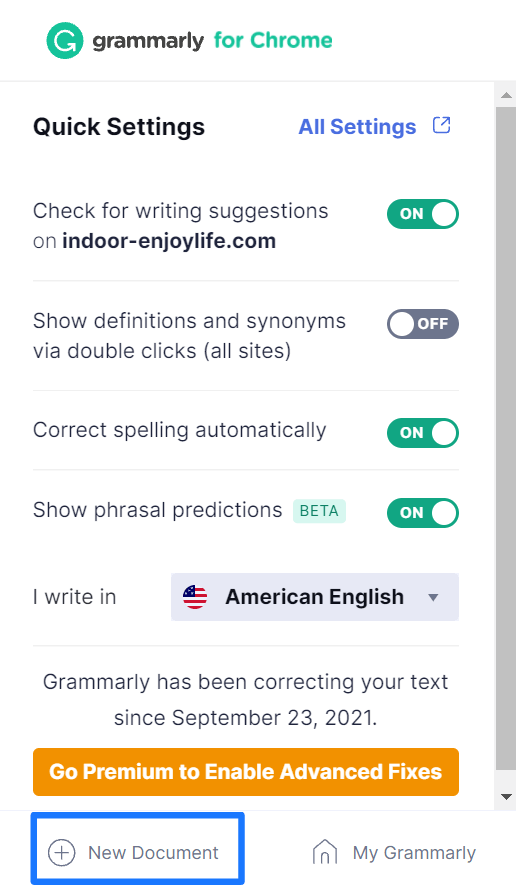Click the American flag icon in language selector
Screen dimensions: 516x888
(x=195, y=597)
